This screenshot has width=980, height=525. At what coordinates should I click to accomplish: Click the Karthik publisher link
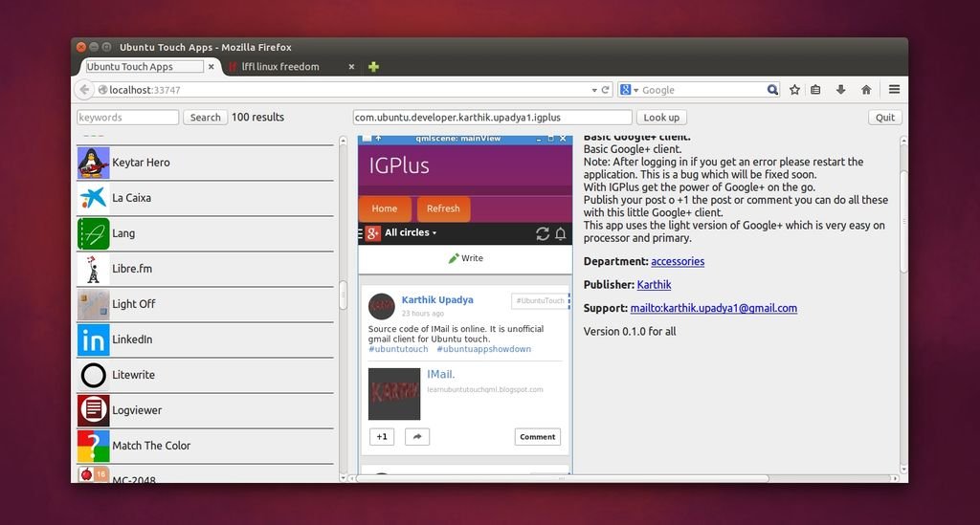click(x=654, y=285)
